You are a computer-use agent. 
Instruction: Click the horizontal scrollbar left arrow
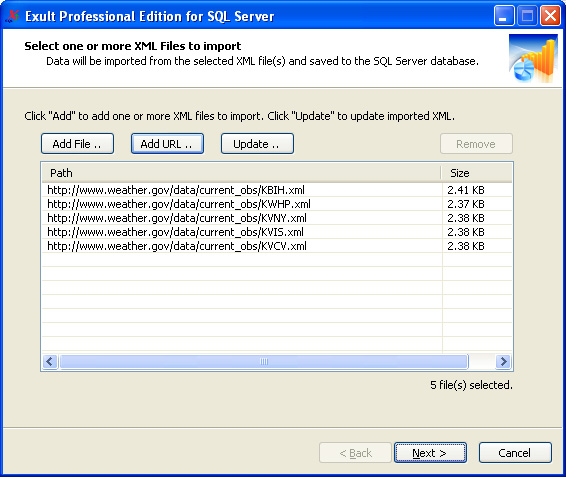(x=50, y=361)
